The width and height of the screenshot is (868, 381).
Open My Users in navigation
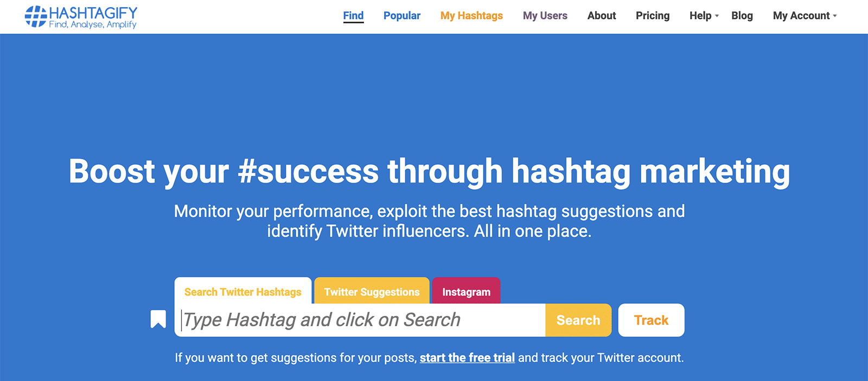tap(545, 16)
